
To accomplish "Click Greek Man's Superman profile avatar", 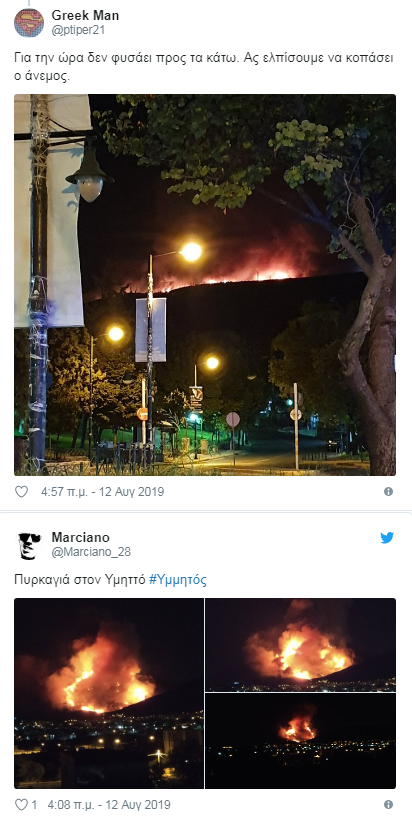I will click(x=29, y=23).
